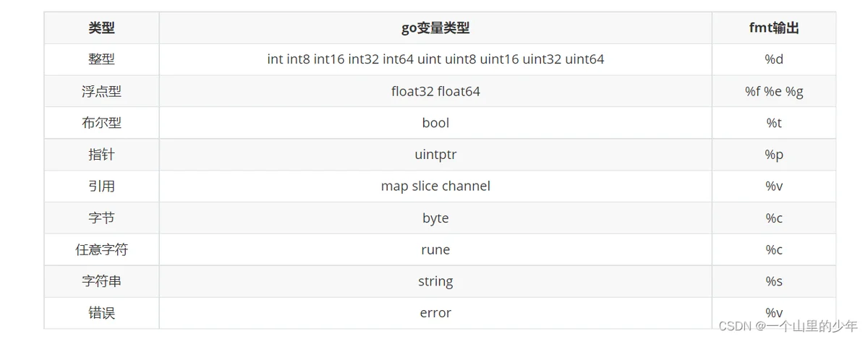The width and height of the screenshot is (868, 339).
Task: Select the 整型 row label
Action: pyautogui.click(x=101, y=59)
